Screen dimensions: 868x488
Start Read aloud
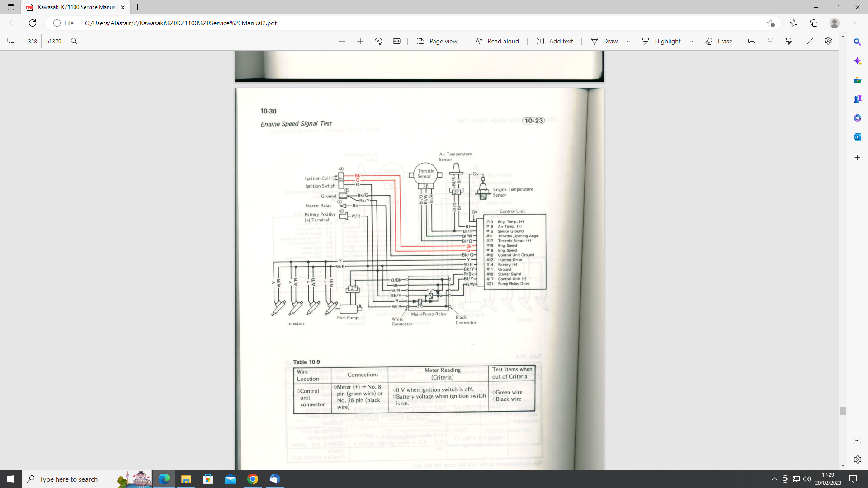click(x=497, y=41)
